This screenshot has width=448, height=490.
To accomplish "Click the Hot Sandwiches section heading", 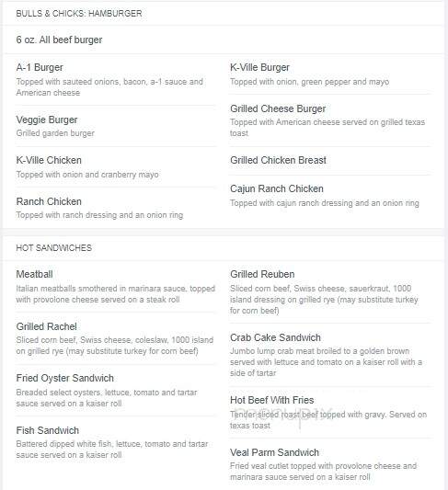I will pos(53,248).
